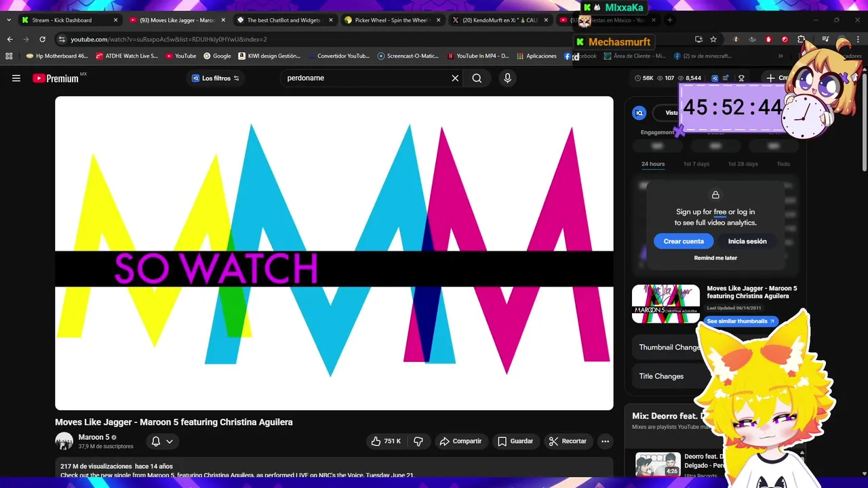The width and height of the screenshot is (868, 488).
Task: Go forward in browser history
Action: 26,39
